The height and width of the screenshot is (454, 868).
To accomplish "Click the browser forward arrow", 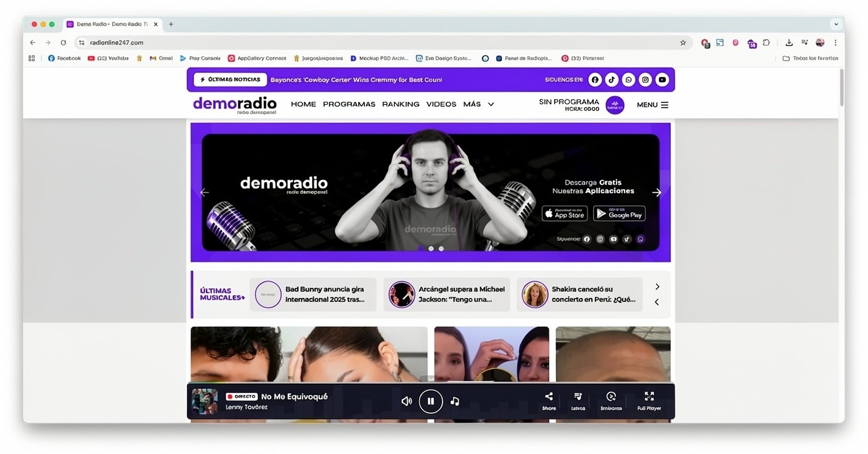I will tap(48, 43).
